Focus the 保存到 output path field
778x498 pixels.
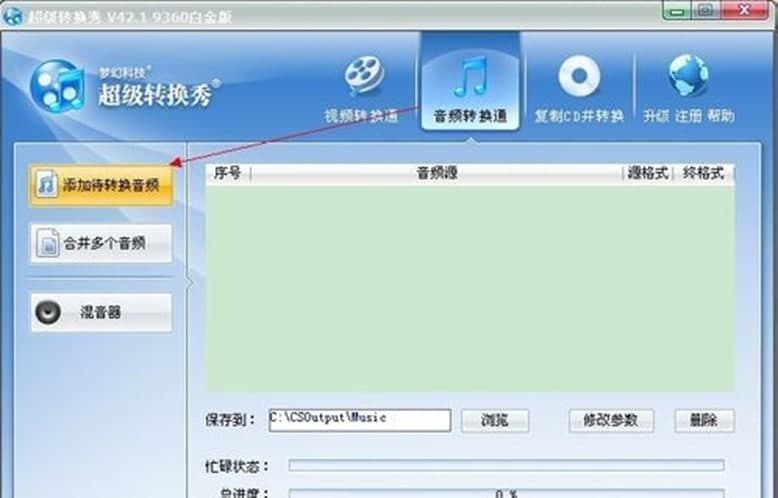[360, 420]
